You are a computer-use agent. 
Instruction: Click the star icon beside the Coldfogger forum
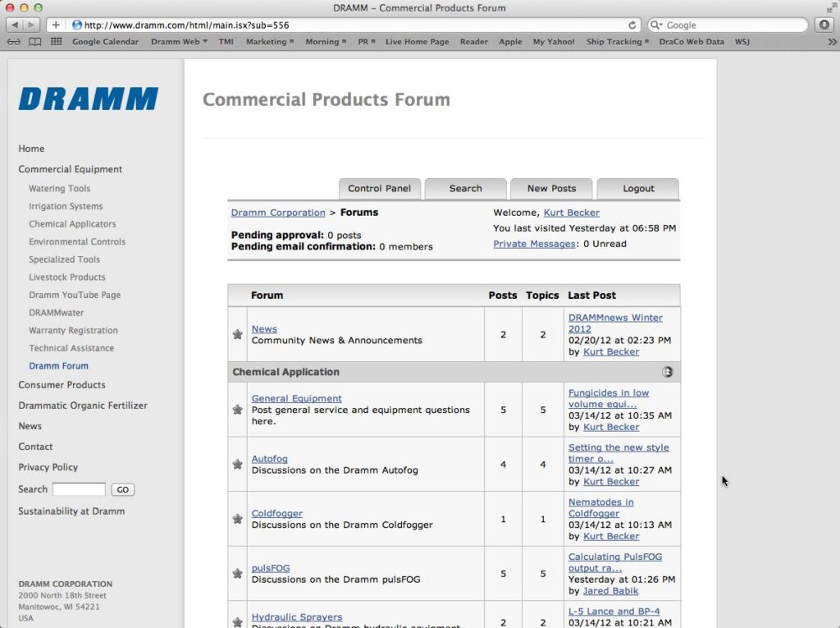click(237, 519)
